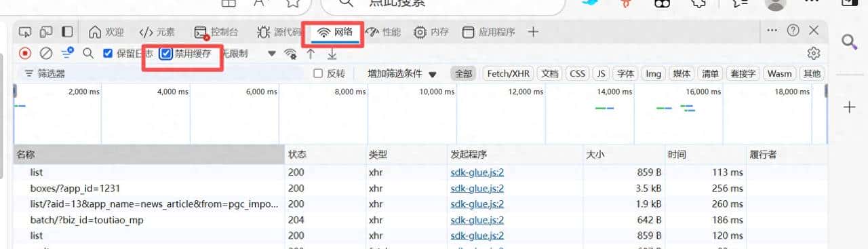Expand 增加筛选条件 dropdown
Image resolution: width=868 pixels, height=249 pixels.
(401, 73)
